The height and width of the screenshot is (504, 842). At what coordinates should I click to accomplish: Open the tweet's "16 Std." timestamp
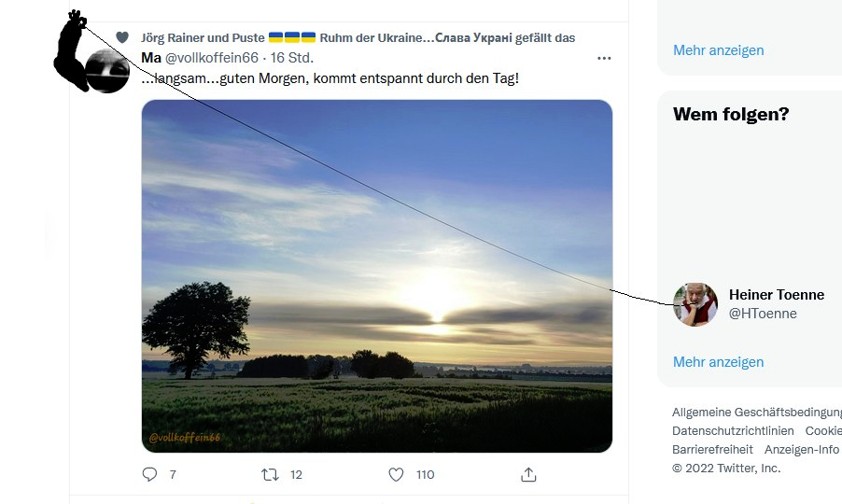click(291, 58)
